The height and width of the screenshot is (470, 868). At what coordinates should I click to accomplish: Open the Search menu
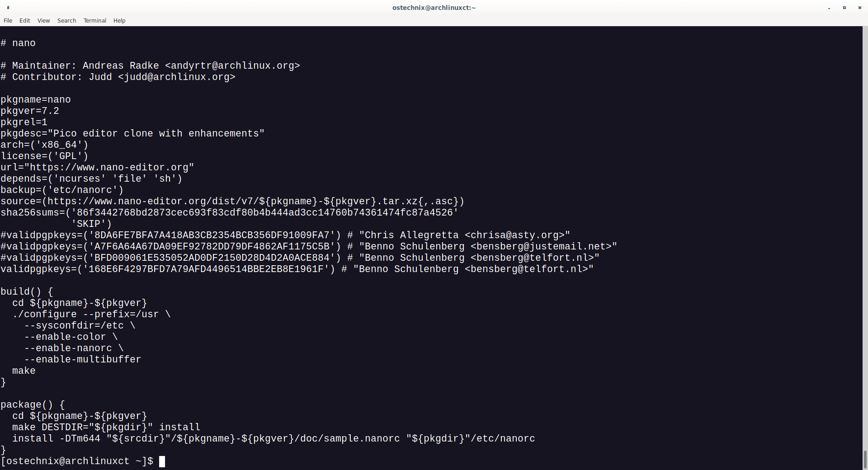(66, 20)
